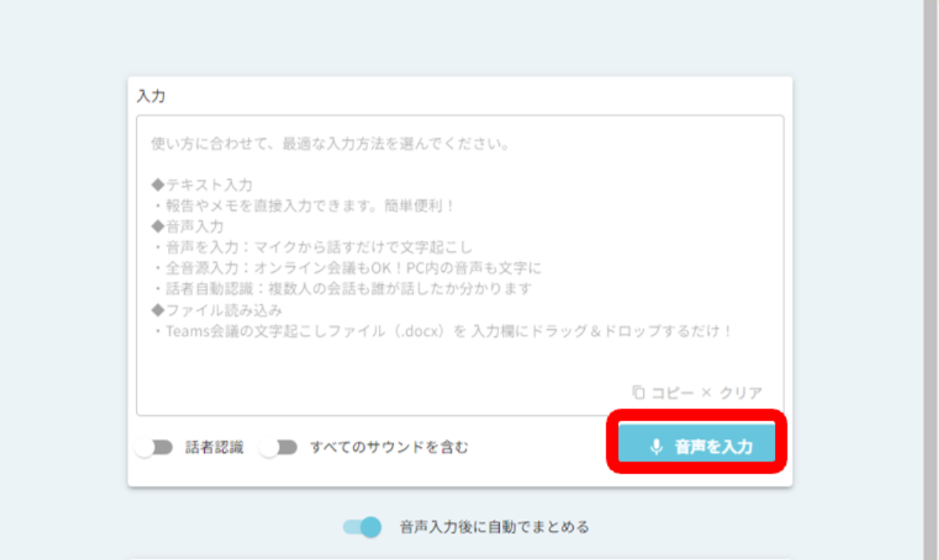Click the 入力 heading label
Image resolution: width=939 pixels, height=560 pixels.
click(151, 97)
